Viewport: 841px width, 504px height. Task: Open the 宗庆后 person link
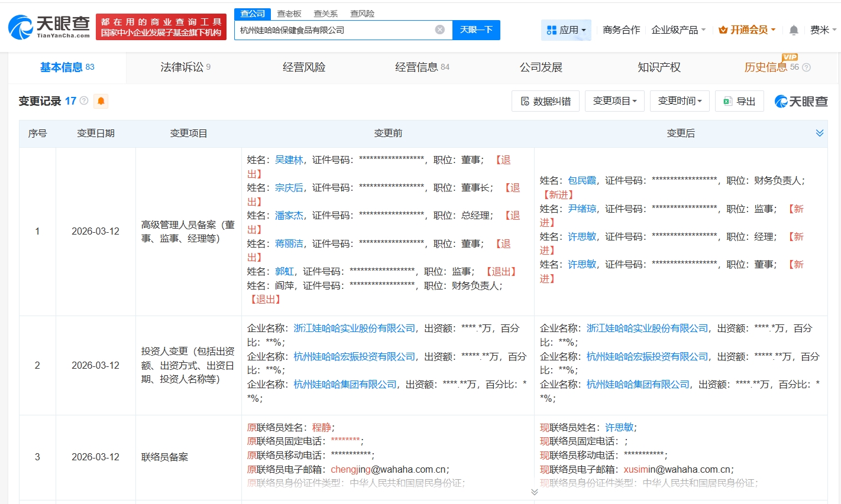point(289,187)
